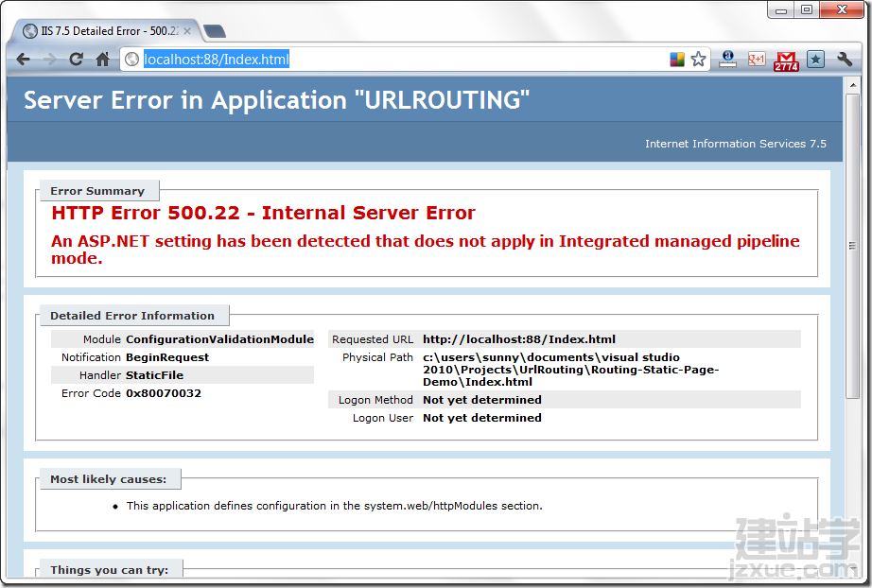Click Logon User 'Not yet determined' value
This screenshot has height=588, width=872.
coord(482,418)
